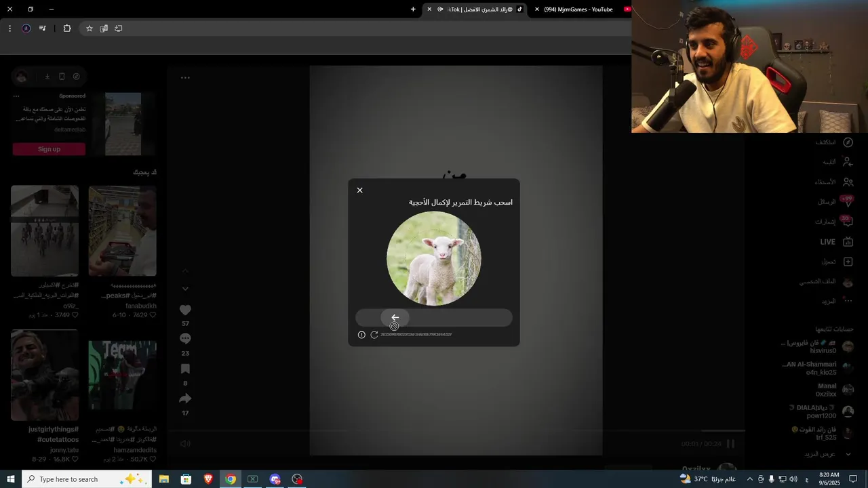The height and width of the screenshot is (488, 868).
Task: Open LIVE in TikTok sidebar
Action: click(x=836, y=242)
